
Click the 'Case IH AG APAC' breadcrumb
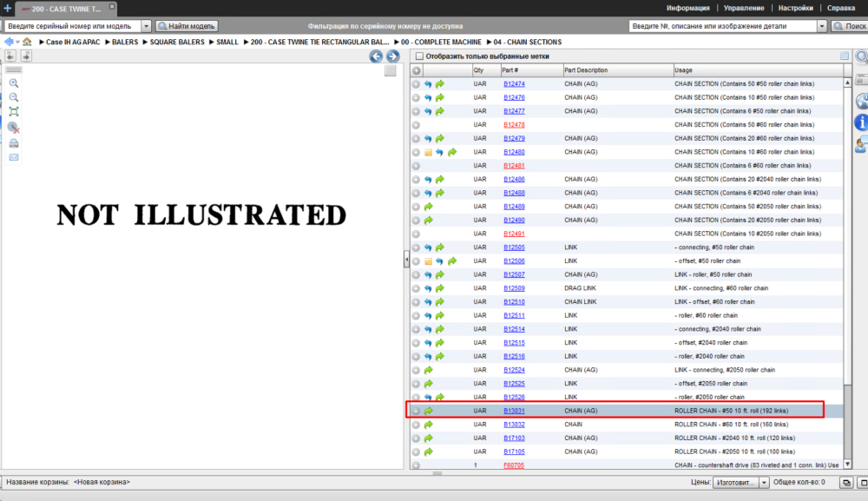73,42
